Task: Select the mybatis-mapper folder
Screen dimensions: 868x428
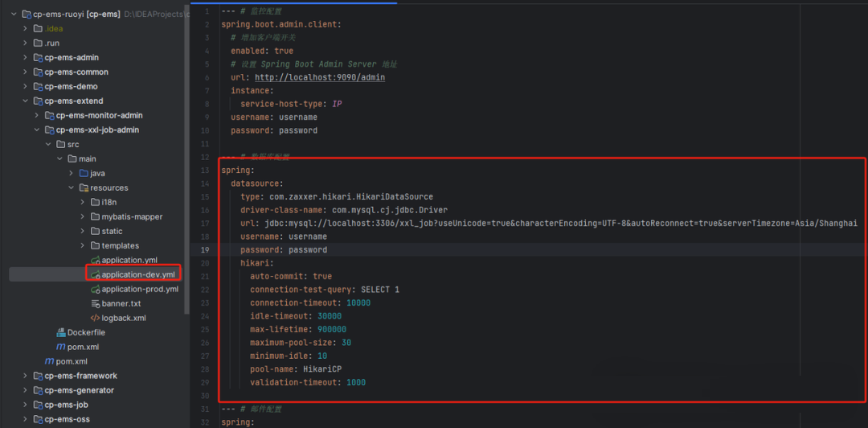Action: [x=132, y=217]
